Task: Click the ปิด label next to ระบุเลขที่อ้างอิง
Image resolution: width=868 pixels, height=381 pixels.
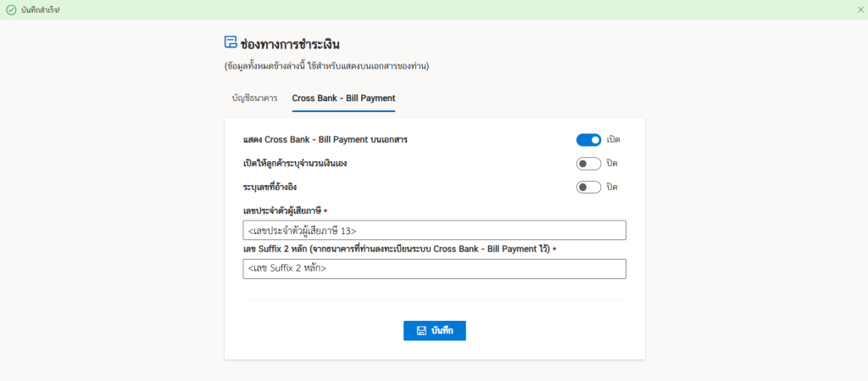Action: point(612,188)
